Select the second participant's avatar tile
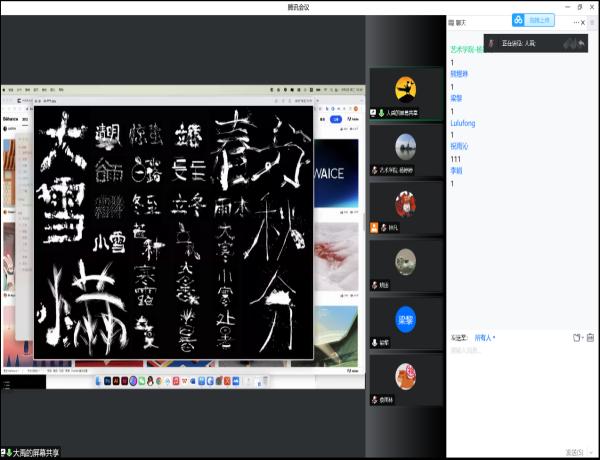 click(405, 147)
